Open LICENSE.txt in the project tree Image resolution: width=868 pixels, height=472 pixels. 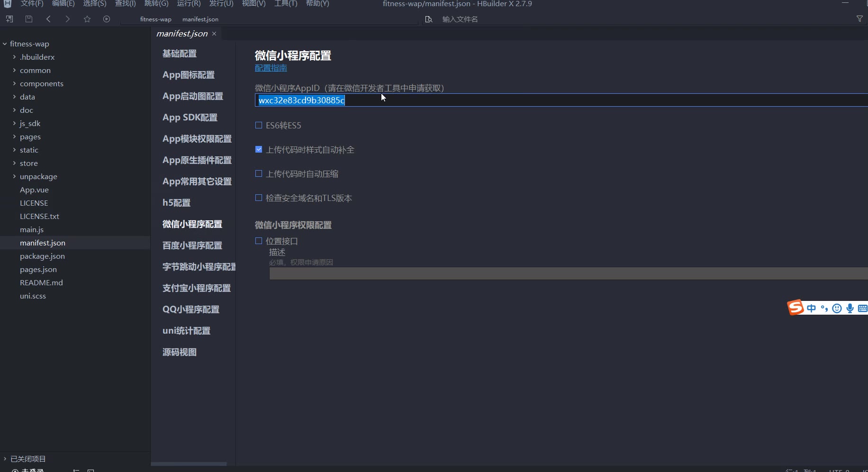click(39, 216)
